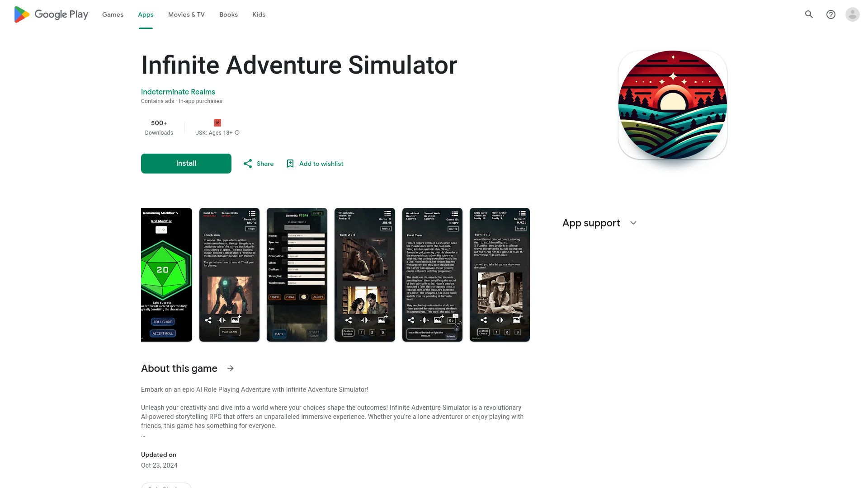Click the About this game arrow expander
868x488 pixels.
(231, 368)
